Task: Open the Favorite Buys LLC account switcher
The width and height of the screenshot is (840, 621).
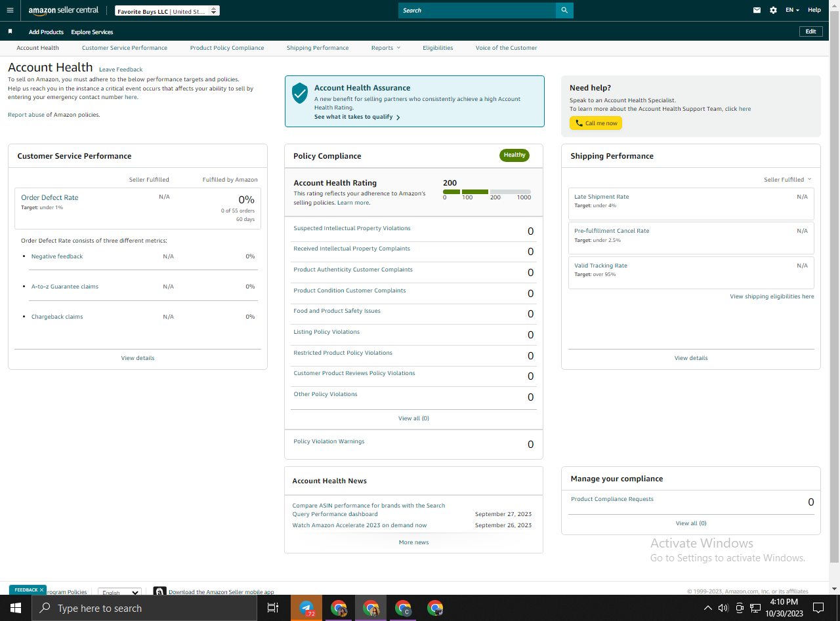Action: 167,11
